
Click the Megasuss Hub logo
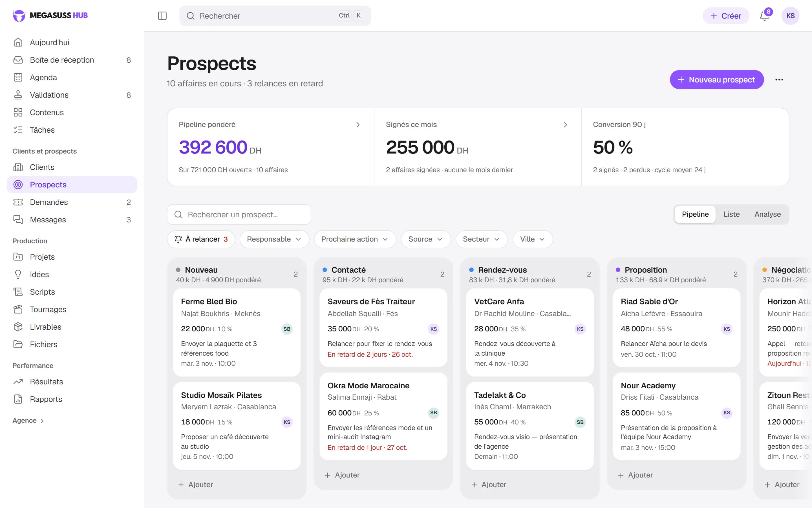(50, 15)
